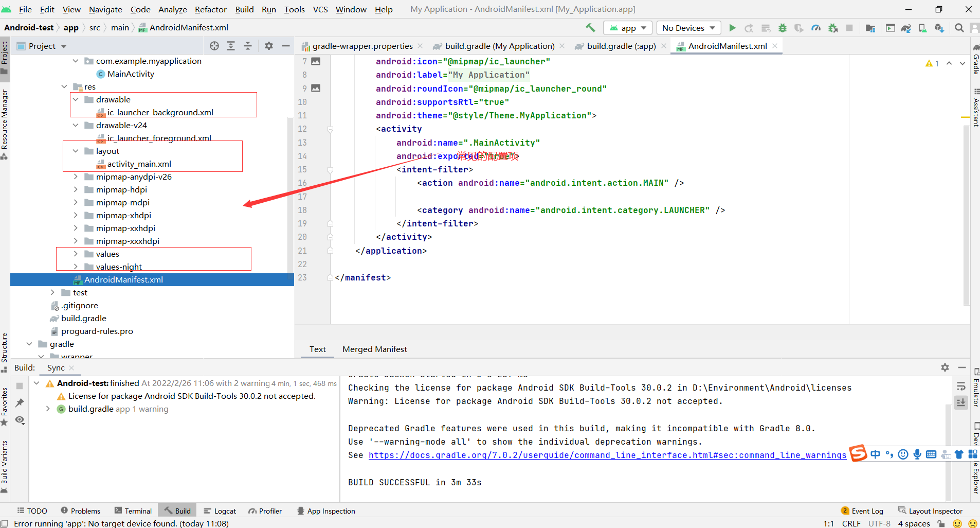Click Expand All icon in Project panel

pyautogui.click(x=231, y=46)
